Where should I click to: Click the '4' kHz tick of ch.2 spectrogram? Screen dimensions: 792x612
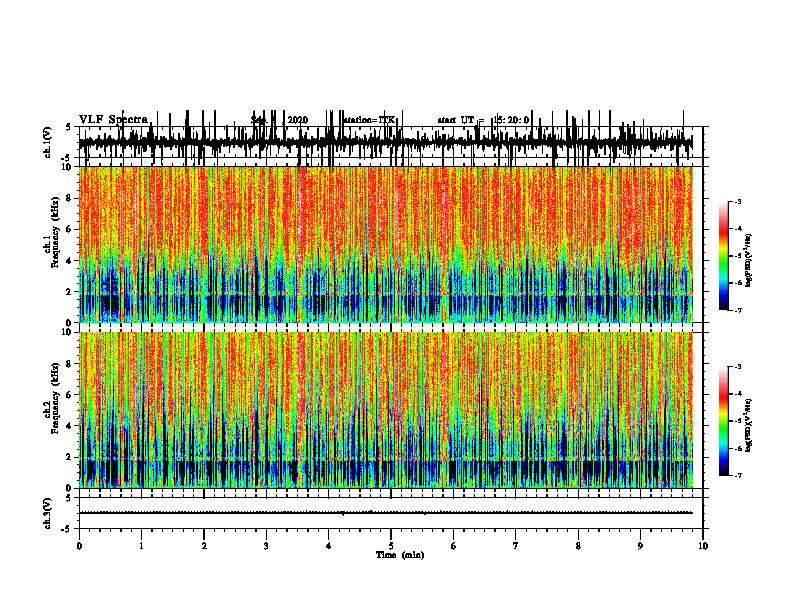[x=70, y=426]
